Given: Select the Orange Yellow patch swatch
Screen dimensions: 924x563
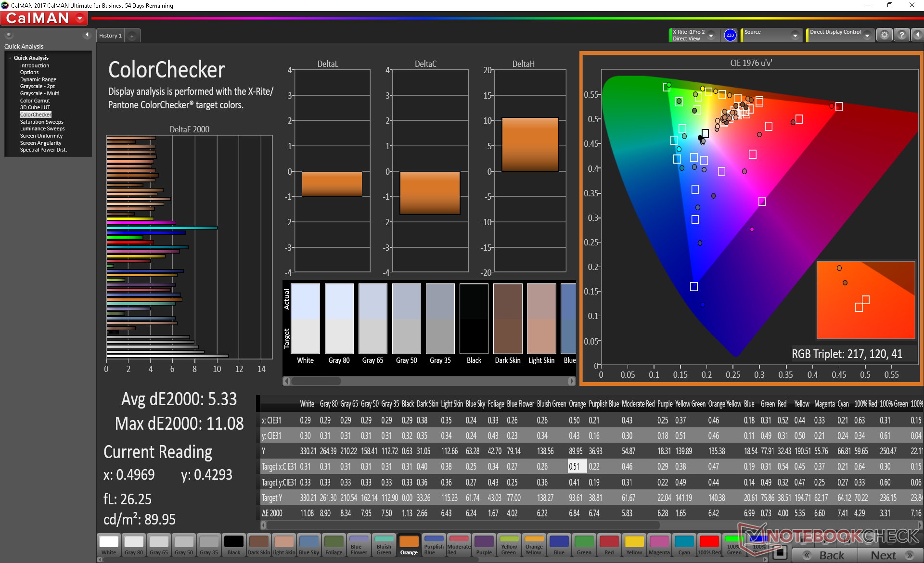Looking at the screenshot, I should [534, 545].
